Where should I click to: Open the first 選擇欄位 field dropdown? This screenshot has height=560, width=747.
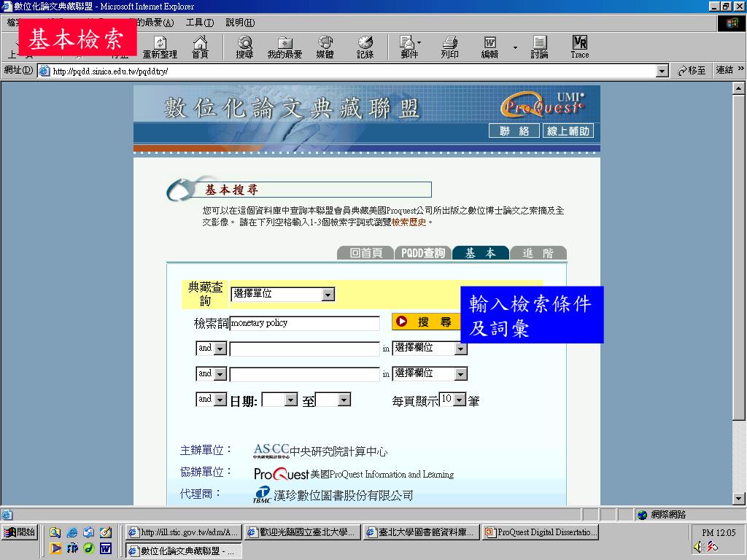(x=429, y=348)
